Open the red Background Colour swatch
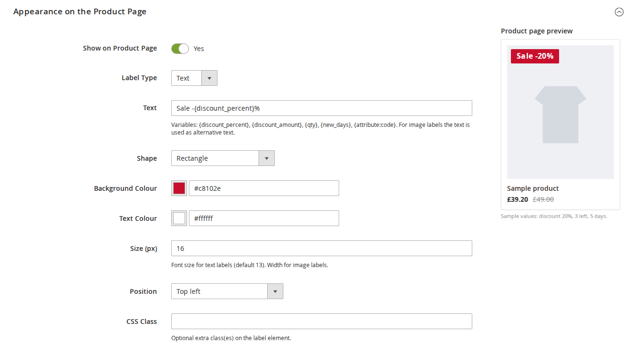The width and height of the screenshot is (644, 353). [179, 188]
